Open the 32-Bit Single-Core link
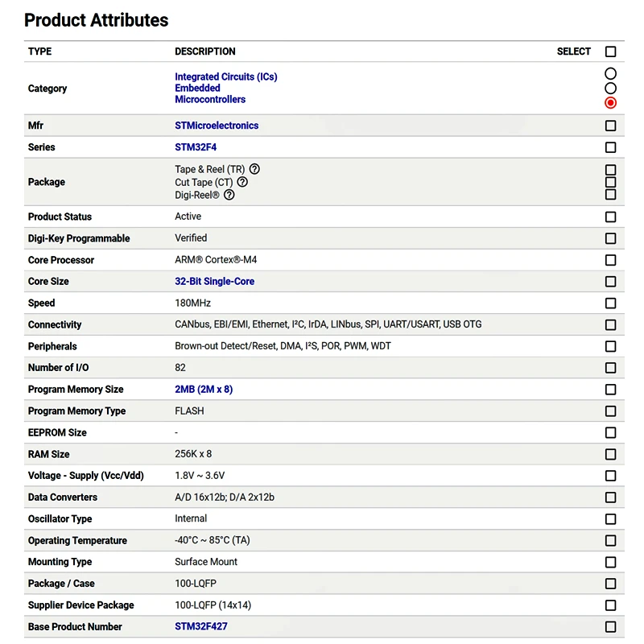644x644 pixels. click(x=214, y=281)
